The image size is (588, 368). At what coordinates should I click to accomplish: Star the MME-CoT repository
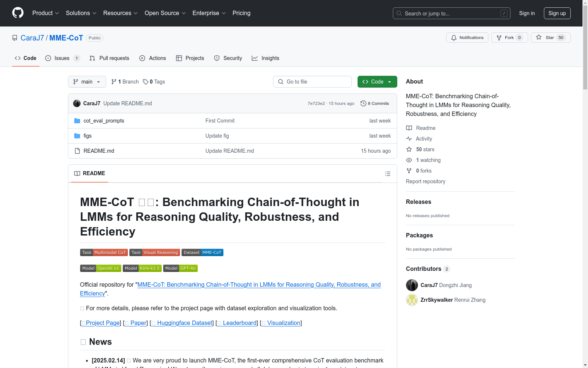[x=550, y=38]
